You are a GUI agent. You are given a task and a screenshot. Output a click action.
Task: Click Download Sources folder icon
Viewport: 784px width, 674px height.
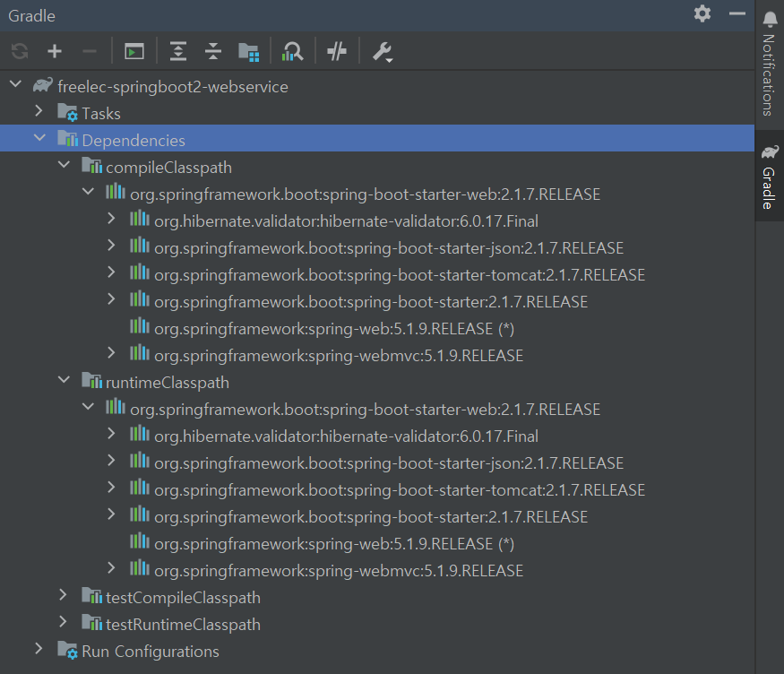pyautogui.click(x=248, y=51)
